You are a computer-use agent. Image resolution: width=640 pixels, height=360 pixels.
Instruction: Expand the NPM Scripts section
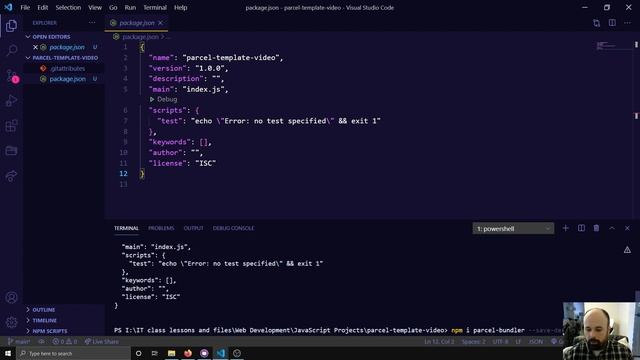coord(49,331)
